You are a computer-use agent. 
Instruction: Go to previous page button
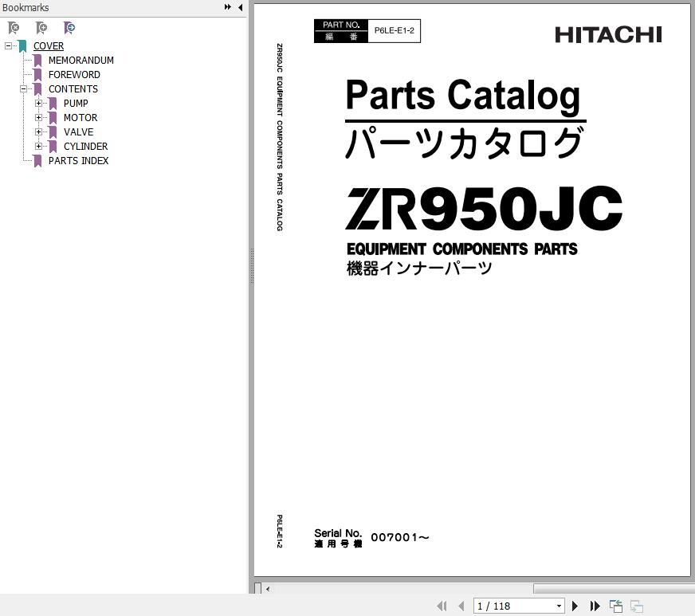(x=461, y=606)
